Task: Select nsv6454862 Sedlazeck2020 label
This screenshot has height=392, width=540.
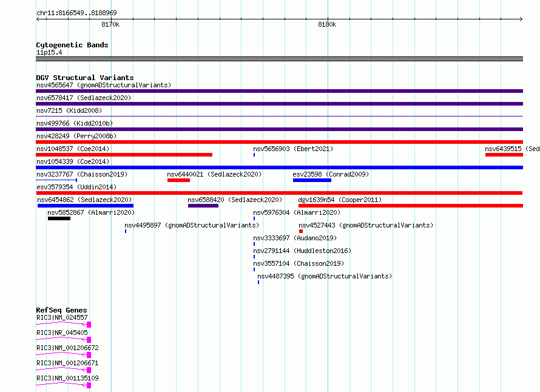Action: pos(84,200)
